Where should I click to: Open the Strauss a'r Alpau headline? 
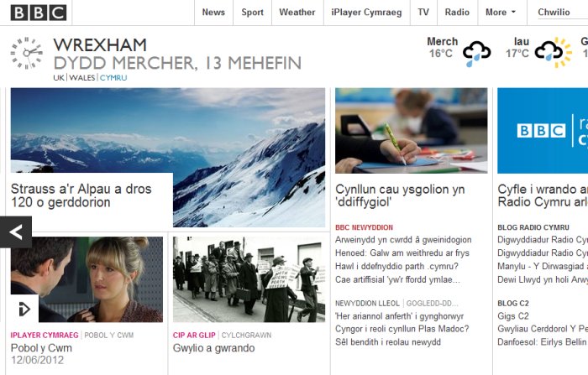pos(81,195)
